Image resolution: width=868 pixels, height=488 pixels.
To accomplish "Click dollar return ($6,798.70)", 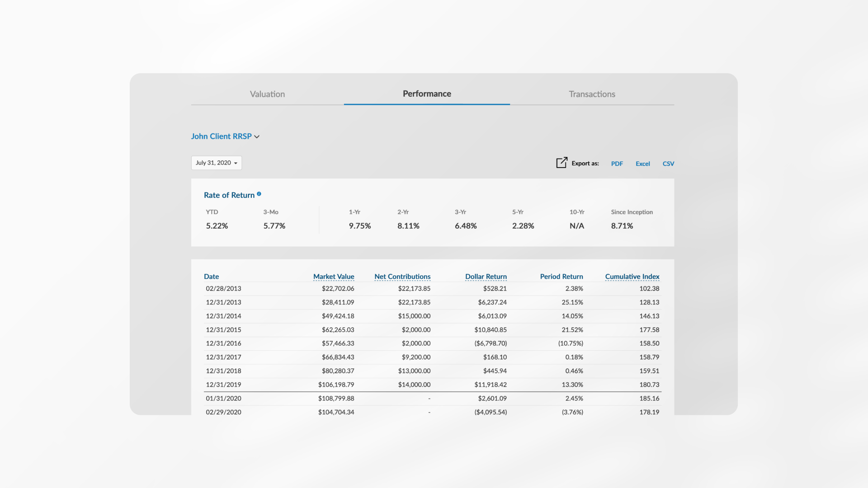I will 491,343.
